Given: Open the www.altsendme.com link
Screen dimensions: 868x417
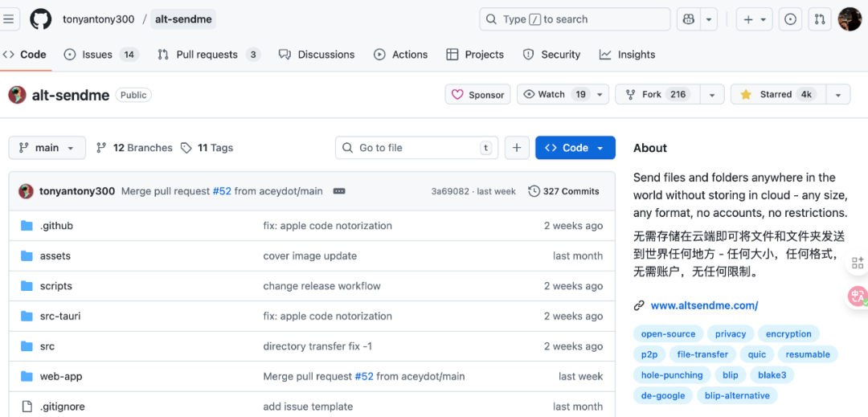Looking at the screenshot, I should [x=704, y=305].
